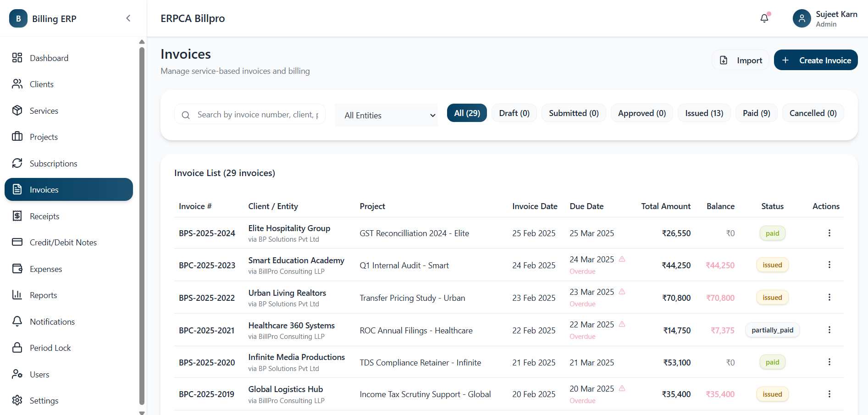Open the Dashboard from the sidebar
The image size is (868, 415).
tap(49, 58)
